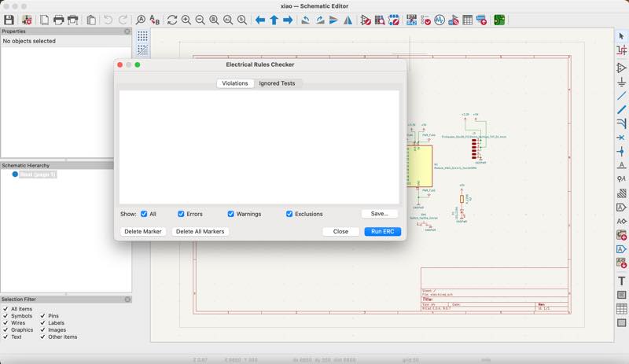Select the Add Text tool
Viewport: 629px width, 364px height.
click(621, 281)
